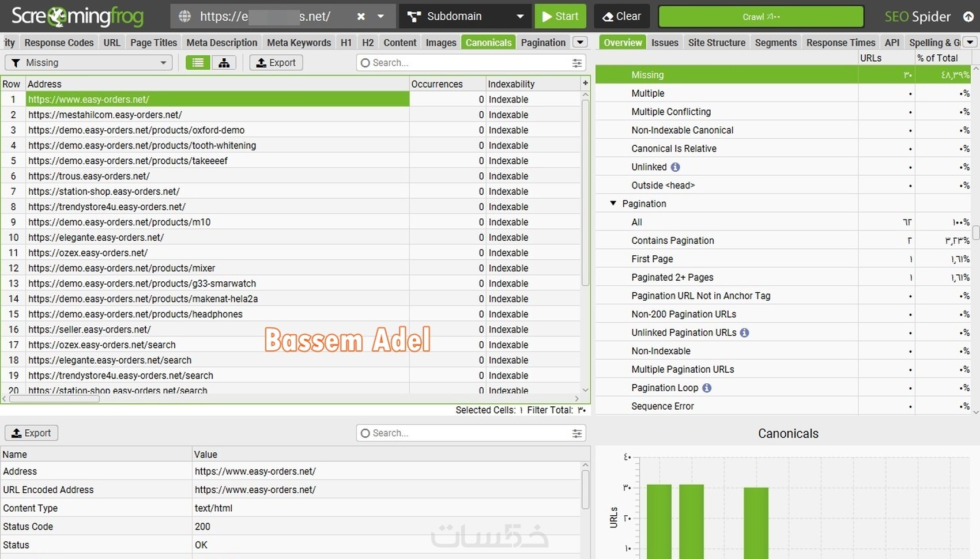
Task: Select Non-Indexable Canonical filter
Action: (x=783, y=130)
